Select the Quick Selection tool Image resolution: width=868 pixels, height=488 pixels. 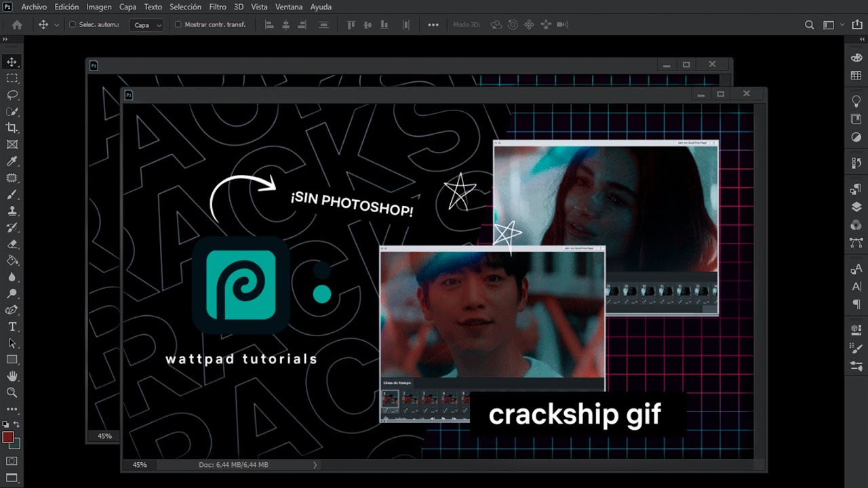pyautogui.click(x=12, y=111)
